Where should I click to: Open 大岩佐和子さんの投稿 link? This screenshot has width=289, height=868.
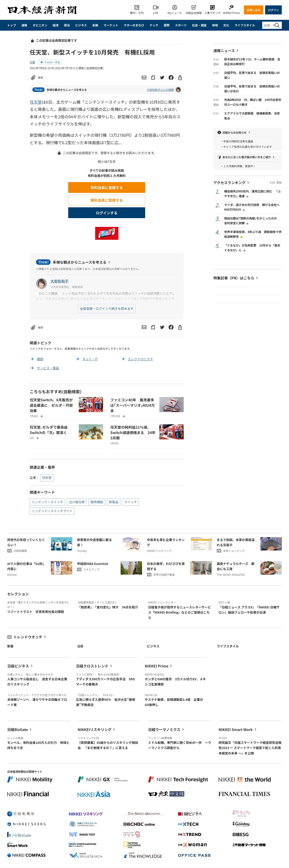pos(160,90)
